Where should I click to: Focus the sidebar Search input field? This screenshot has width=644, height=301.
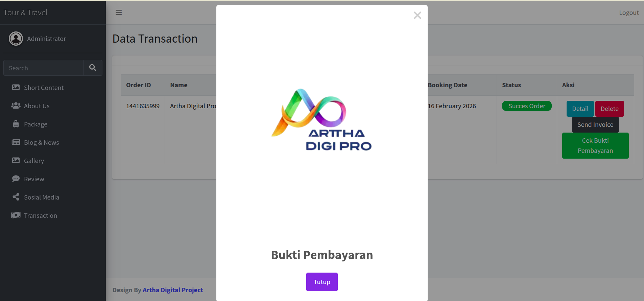(x=43, y=68)
